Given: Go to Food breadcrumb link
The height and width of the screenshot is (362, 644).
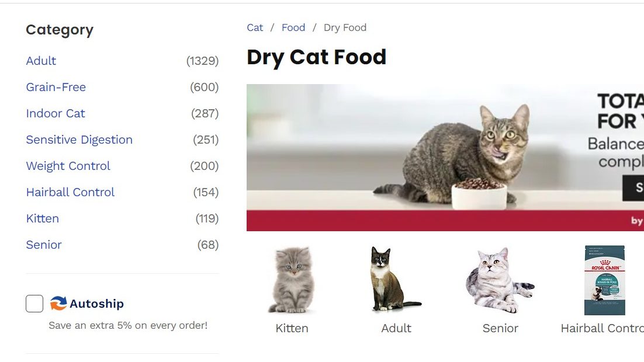Looking at the screenshot, I should point(293,27).
